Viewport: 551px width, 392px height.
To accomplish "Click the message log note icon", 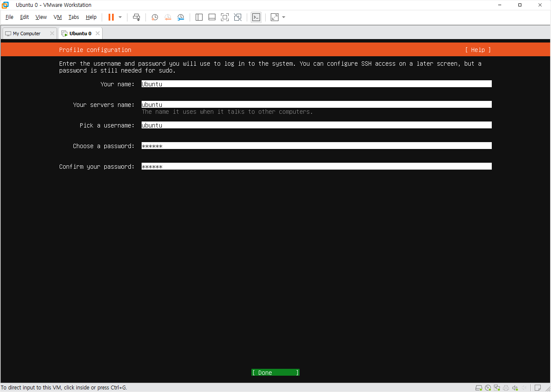I will coord(537,388).
